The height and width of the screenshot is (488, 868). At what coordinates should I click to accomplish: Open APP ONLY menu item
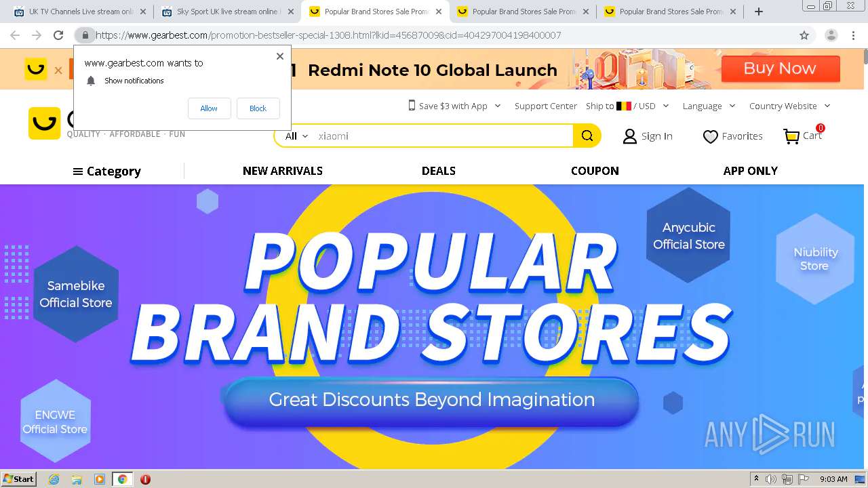tap(751, 171)
